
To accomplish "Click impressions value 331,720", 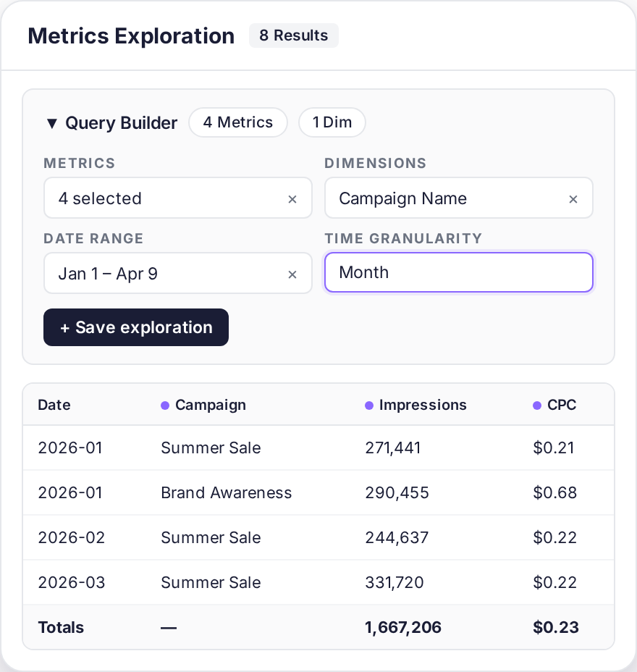I will 394,583.
